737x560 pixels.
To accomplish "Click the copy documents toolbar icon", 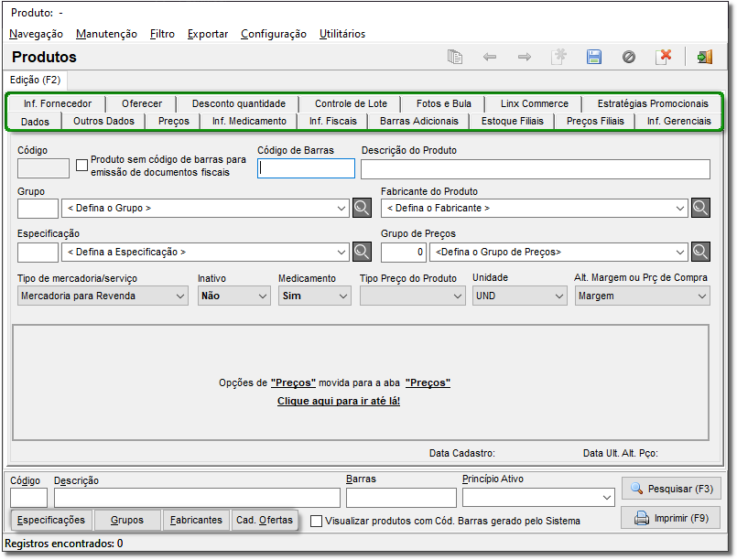I will (455, 57).
